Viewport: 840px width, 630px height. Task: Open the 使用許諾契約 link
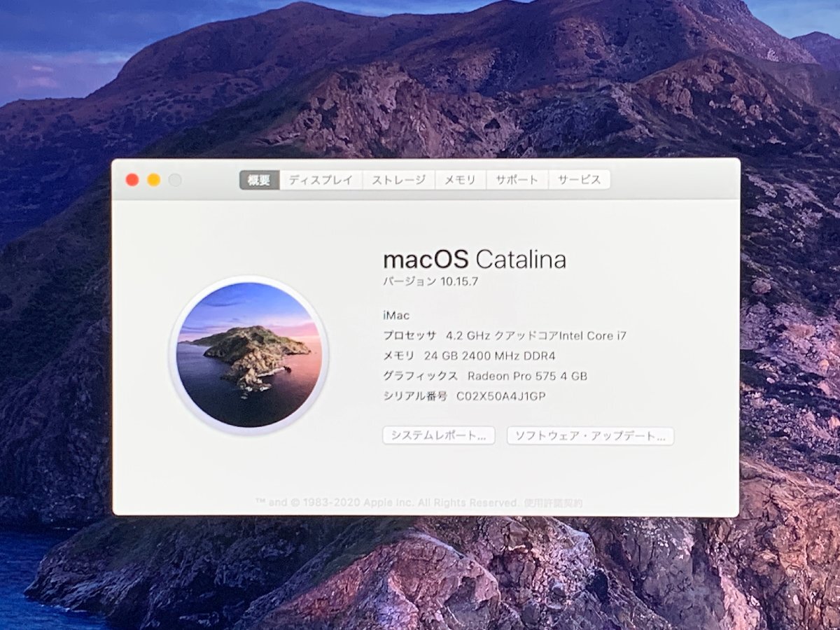coord(553,503)
